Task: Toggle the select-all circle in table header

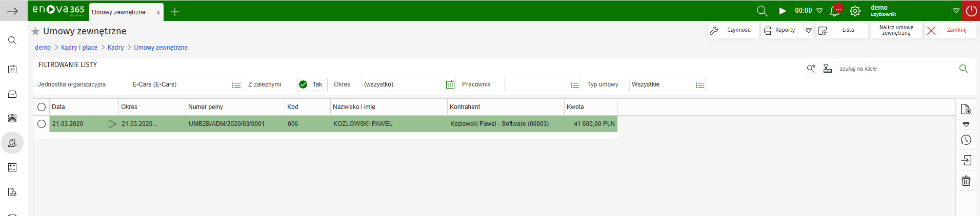Action: [42, 107]
